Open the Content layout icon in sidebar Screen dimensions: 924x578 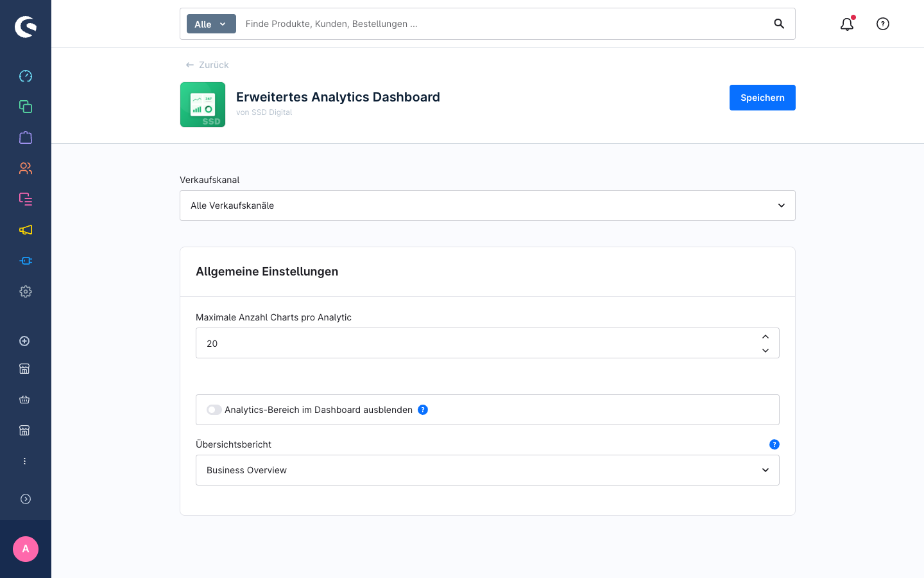click(x=26, y=199)
